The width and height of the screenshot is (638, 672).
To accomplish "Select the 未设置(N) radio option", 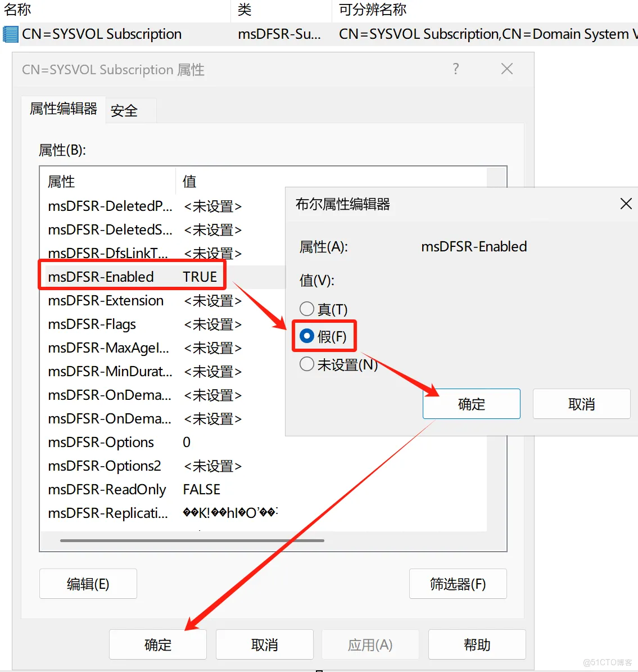I will [x=307, y=364].
